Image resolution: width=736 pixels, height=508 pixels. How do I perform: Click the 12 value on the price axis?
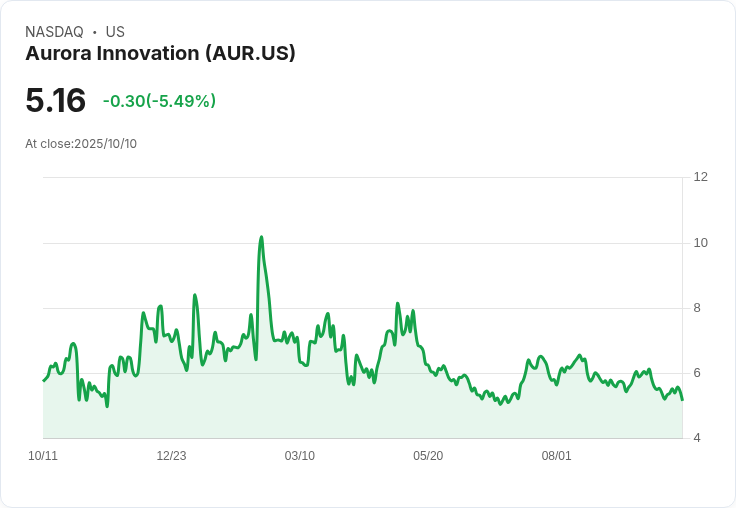pos(700,177)
